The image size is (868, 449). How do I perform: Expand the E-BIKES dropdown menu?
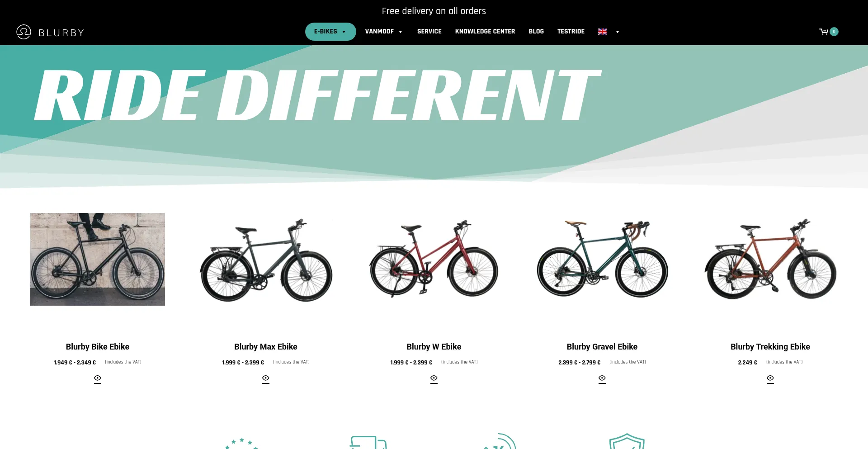click(330, 32)
